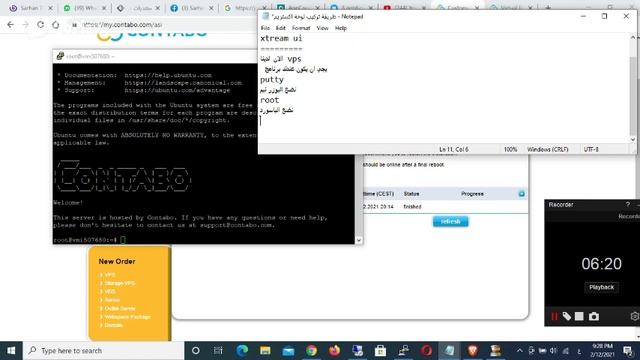Viewport: 640px width, 360px height.
Task: Open File Explorer from taskbar
Action: [265, 351]
